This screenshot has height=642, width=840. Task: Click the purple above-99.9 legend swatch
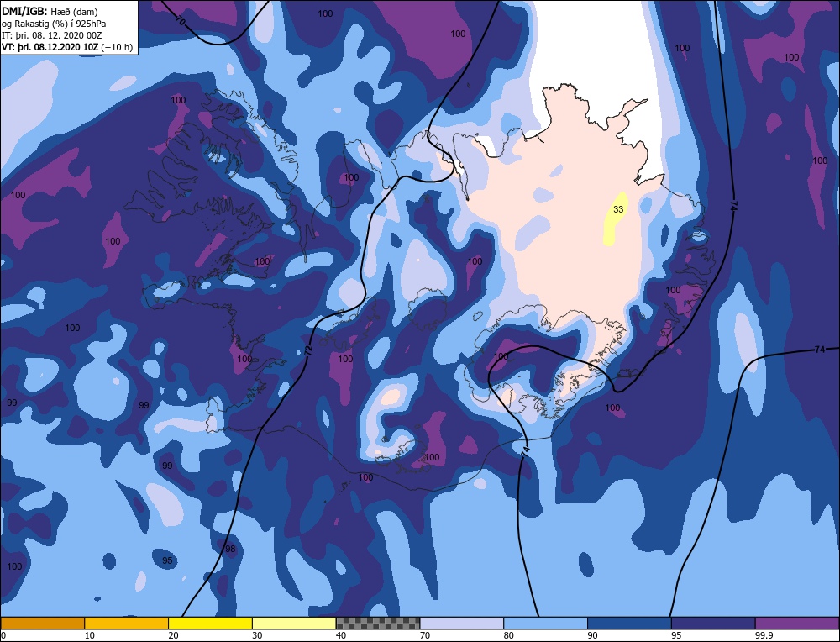click(x=797, y=623)
